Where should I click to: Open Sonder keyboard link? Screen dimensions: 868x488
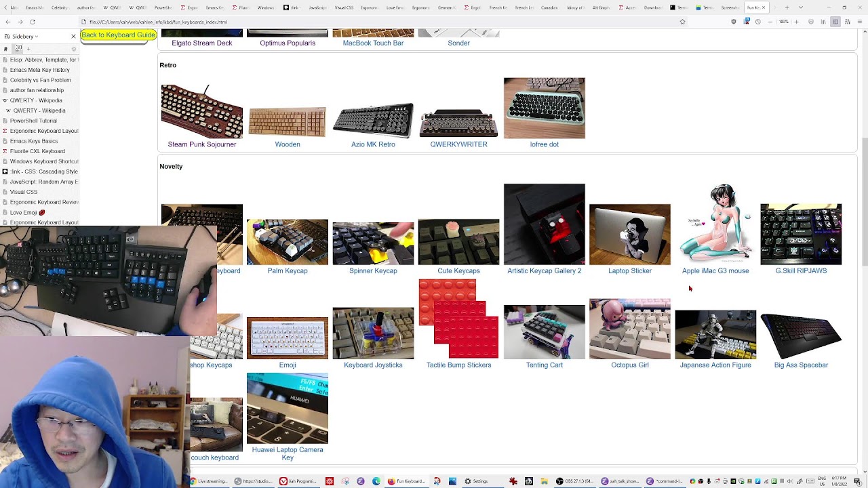(458, 43)
